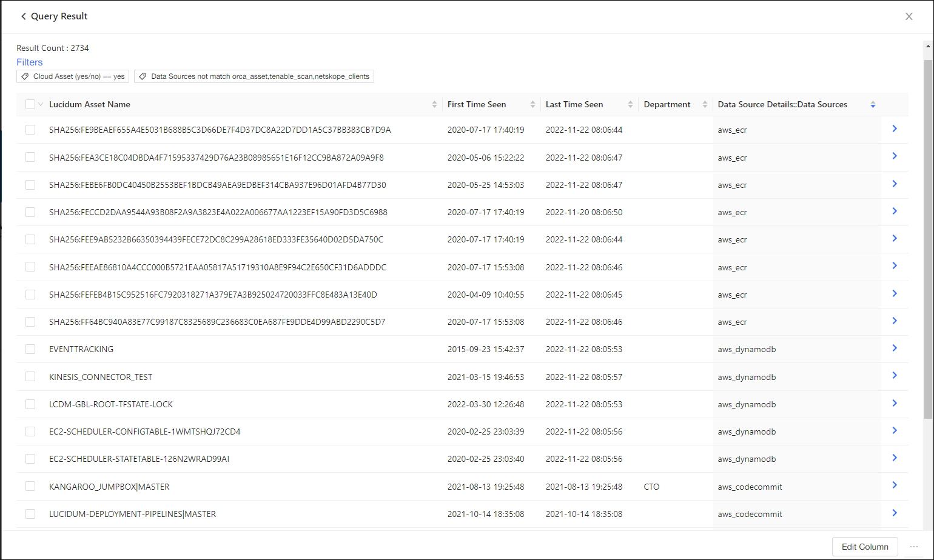
Task: Check the SHA256:FEA3CE18 row checkbox
Action: [x=30, y=157]
